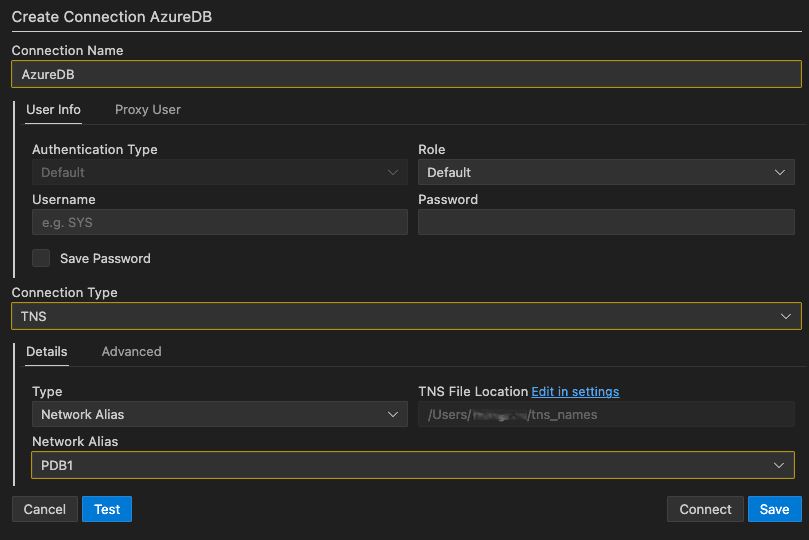The height and width of the screenshot is (540, 809).
Task: Click into the Password field
Action: coord(605,222)
